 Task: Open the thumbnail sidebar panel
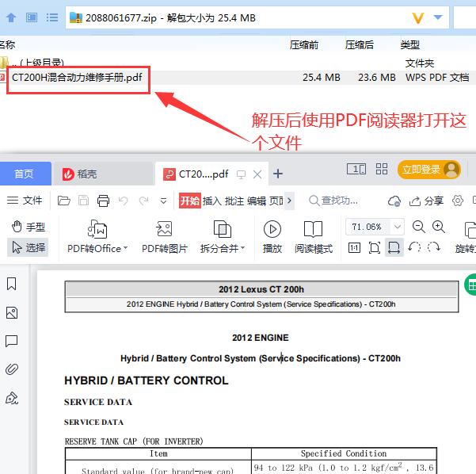(x=12, y=312)
